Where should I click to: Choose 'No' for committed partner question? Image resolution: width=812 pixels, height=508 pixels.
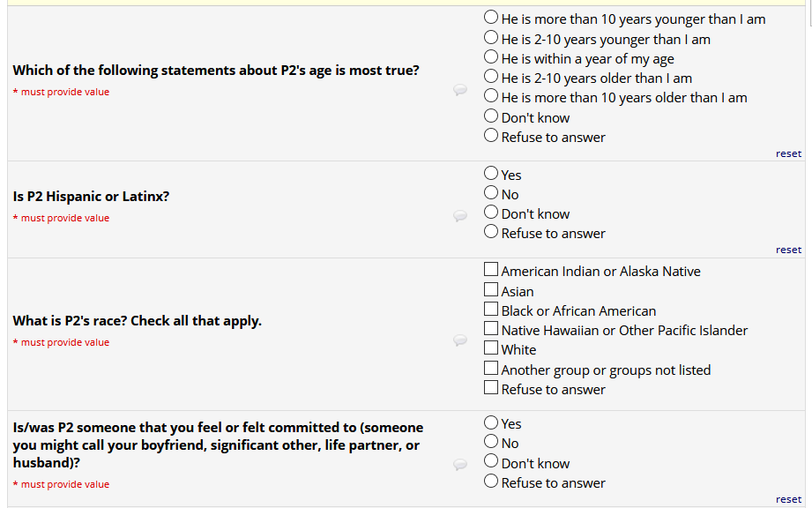point(491,442)
